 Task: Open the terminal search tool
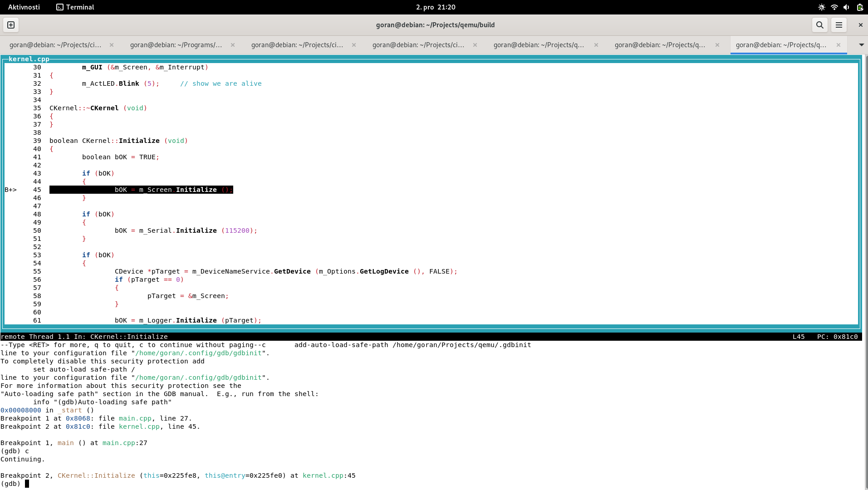tap(819, 25)
